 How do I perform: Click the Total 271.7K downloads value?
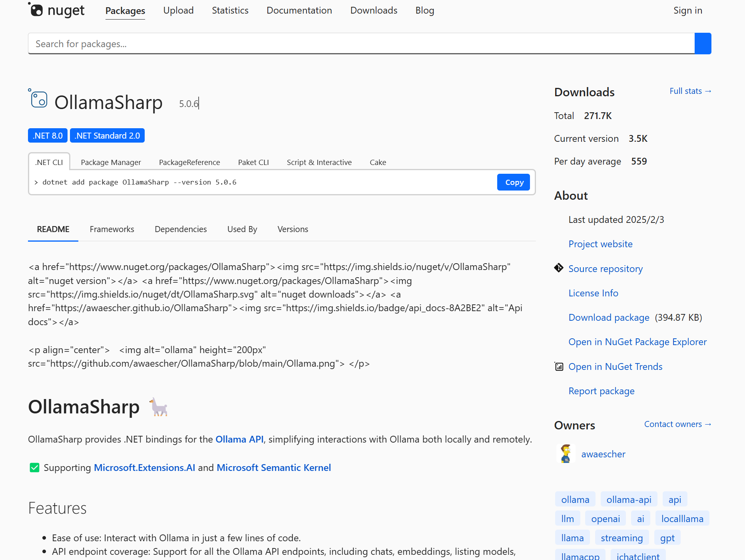click(x=598, y=116)
